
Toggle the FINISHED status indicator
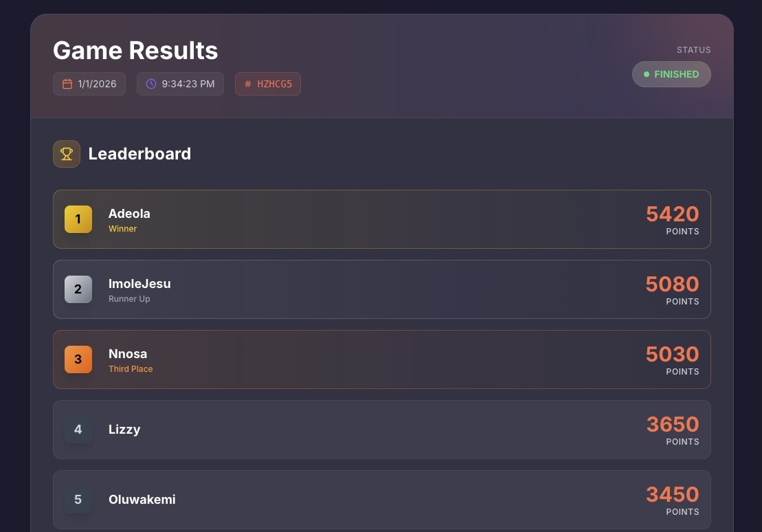[671, 74]
